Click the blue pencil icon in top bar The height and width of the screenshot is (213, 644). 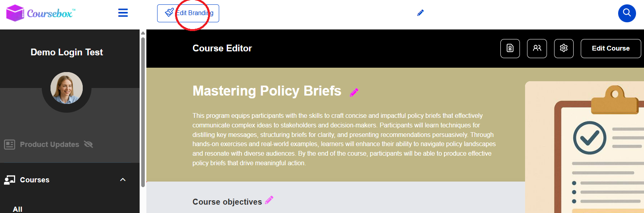point(420,13)
